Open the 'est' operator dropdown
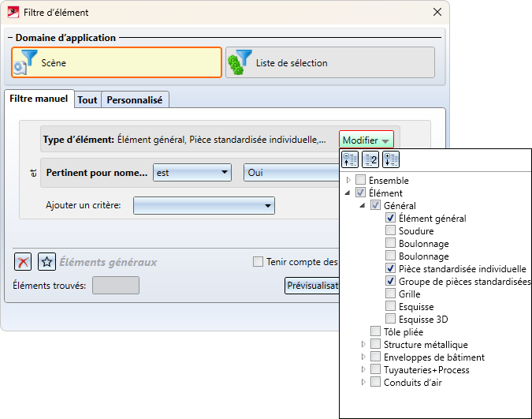Screen dimensions: 532x419 [x=192, y=172]
